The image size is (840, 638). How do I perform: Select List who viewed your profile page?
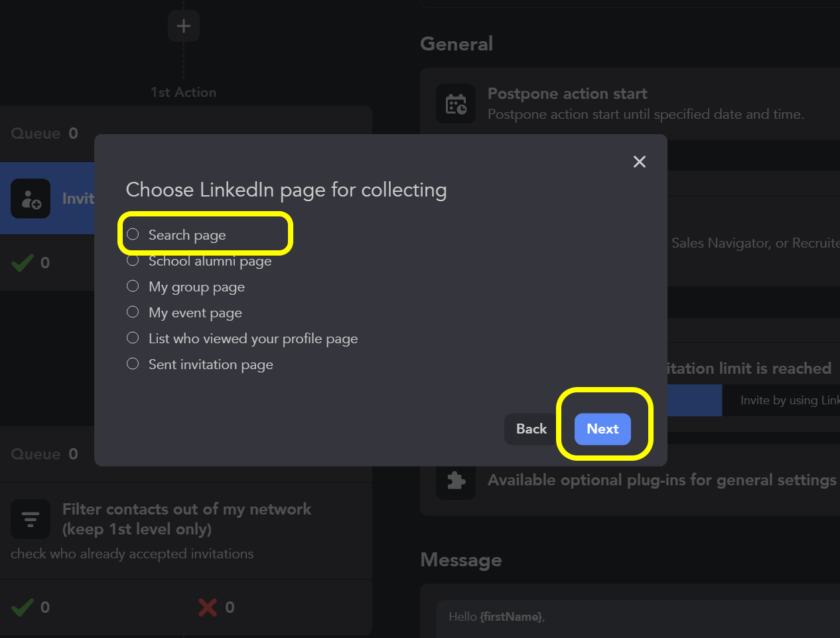[133, 338]
